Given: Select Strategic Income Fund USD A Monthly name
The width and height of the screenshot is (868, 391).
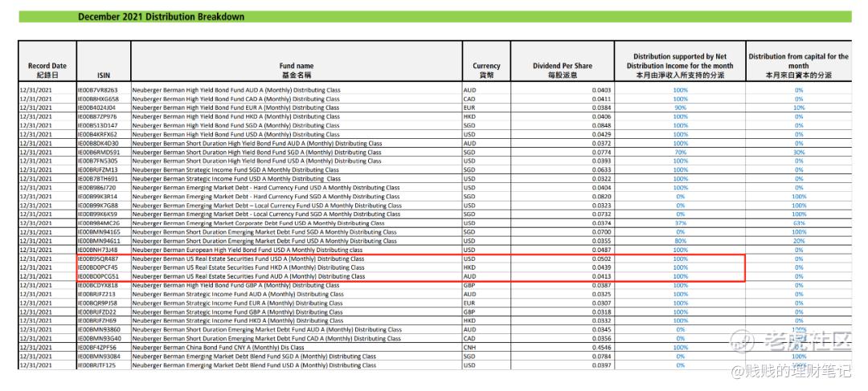Looking at the screenshot, I should tap(237, 178).
